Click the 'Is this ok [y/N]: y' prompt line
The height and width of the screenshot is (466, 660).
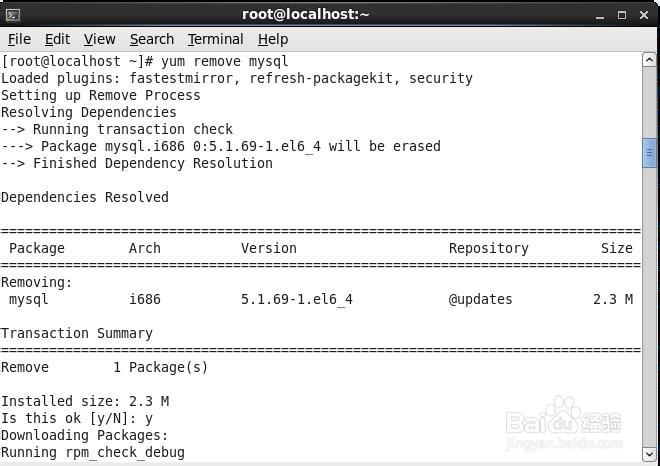77,418
